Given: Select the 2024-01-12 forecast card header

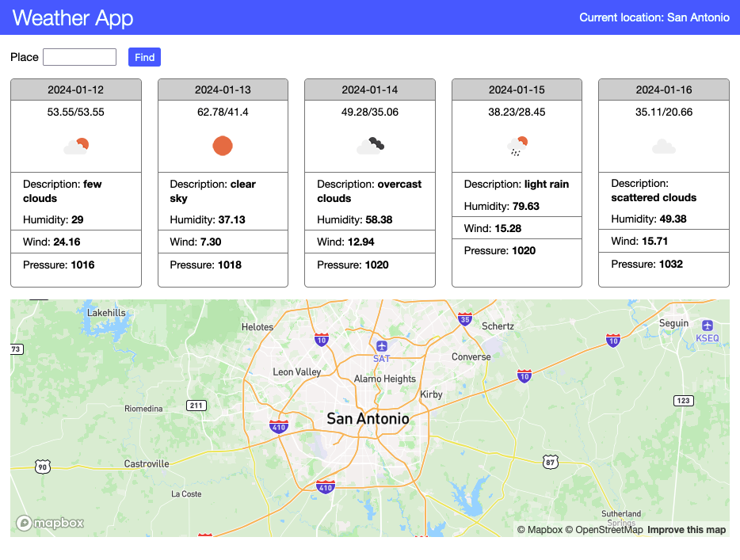Looking at the screenshot, I should [75, 89].
